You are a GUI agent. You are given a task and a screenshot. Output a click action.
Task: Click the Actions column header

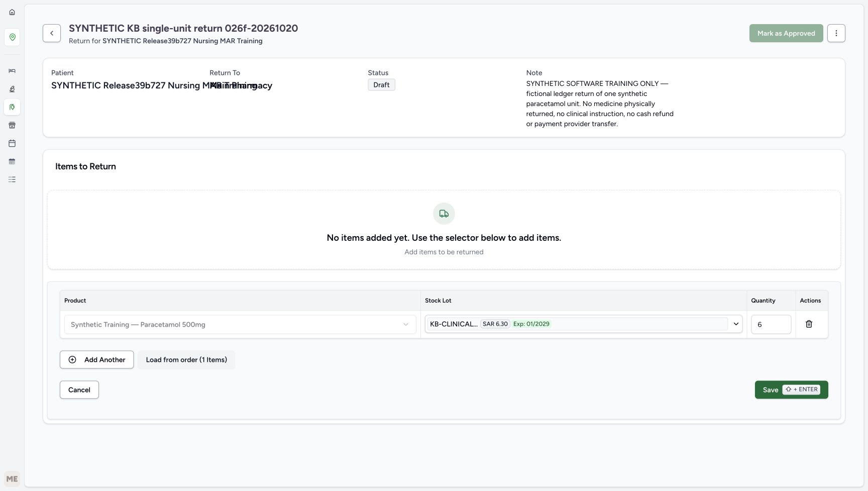[810, 301]
